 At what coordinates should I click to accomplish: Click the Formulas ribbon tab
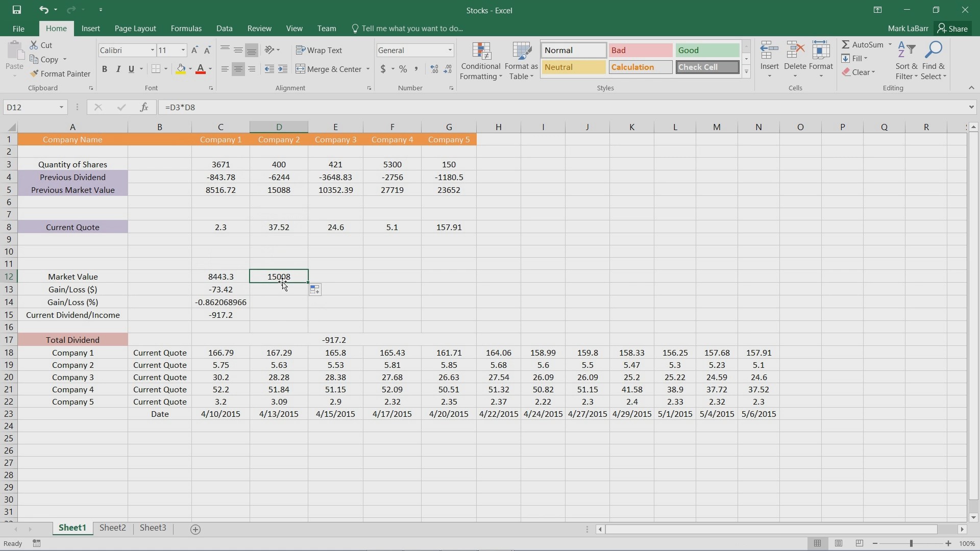tap(186, 28)
